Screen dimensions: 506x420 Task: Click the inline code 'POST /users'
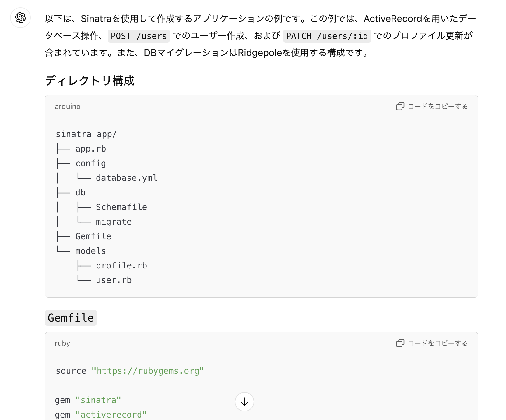139,36
